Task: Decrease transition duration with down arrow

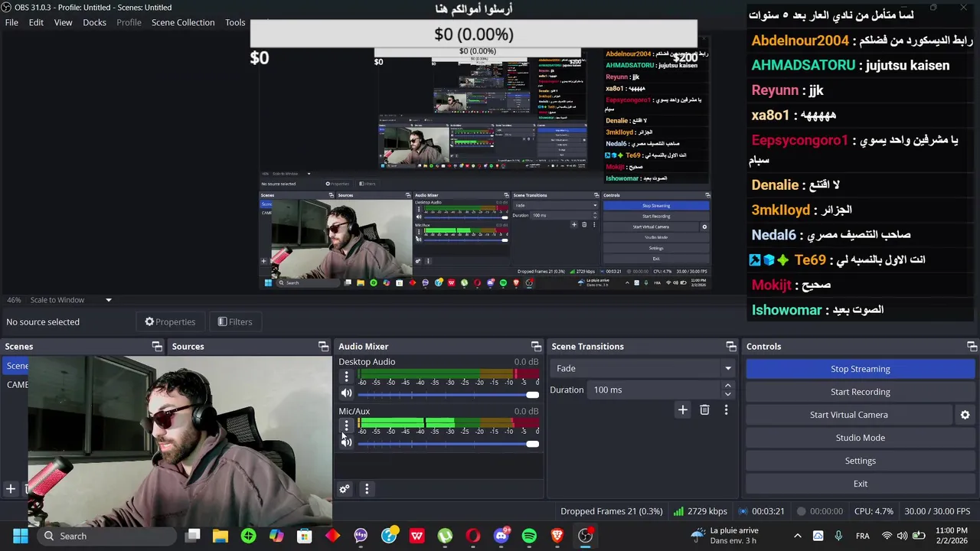Action: coord(727,394)
